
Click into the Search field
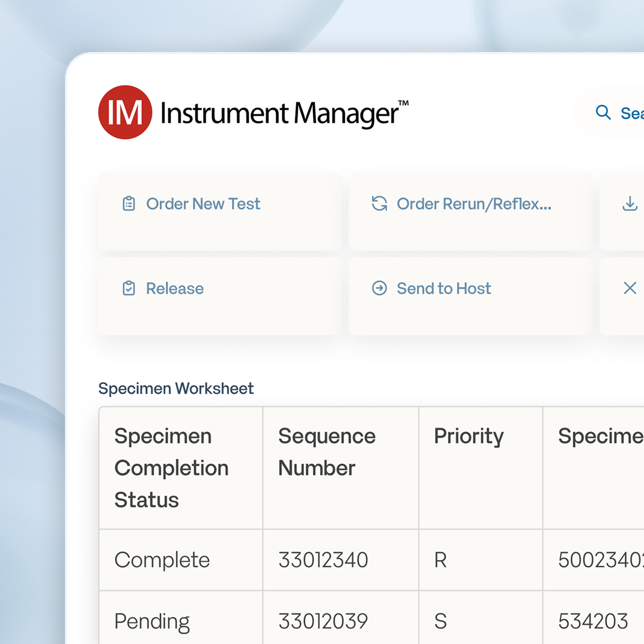point(631,113)
